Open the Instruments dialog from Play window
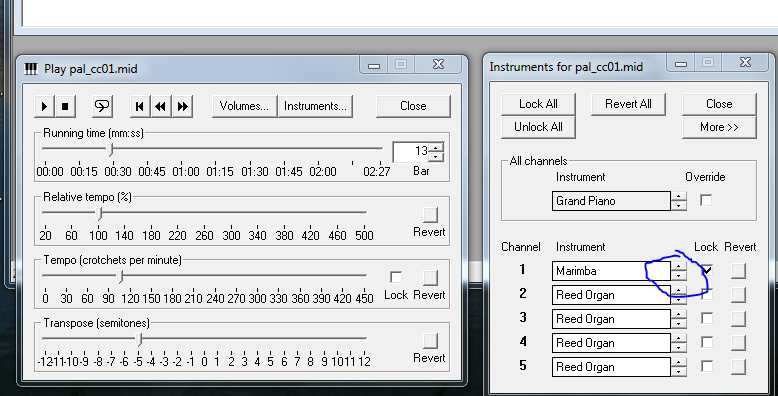Viewport: 778px width, 396px height. click(315, 106)
